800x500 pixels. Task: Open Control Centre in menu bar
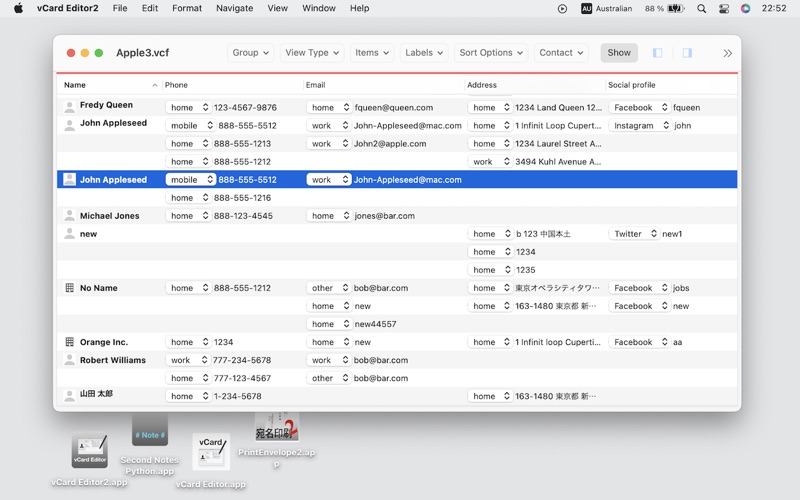pyautogui.click(x=723, y=9)
